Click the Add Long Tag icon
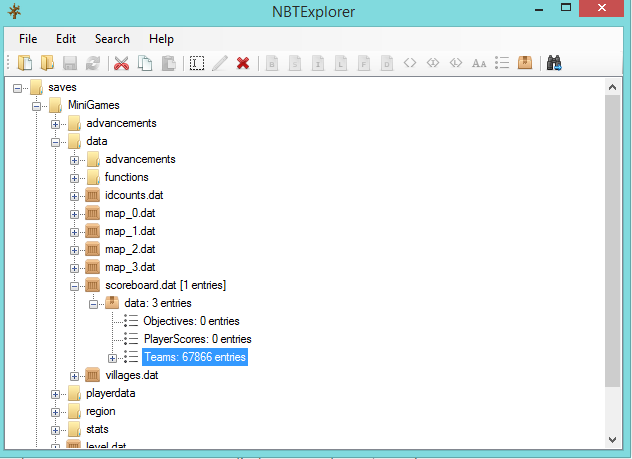 point(341,63)
